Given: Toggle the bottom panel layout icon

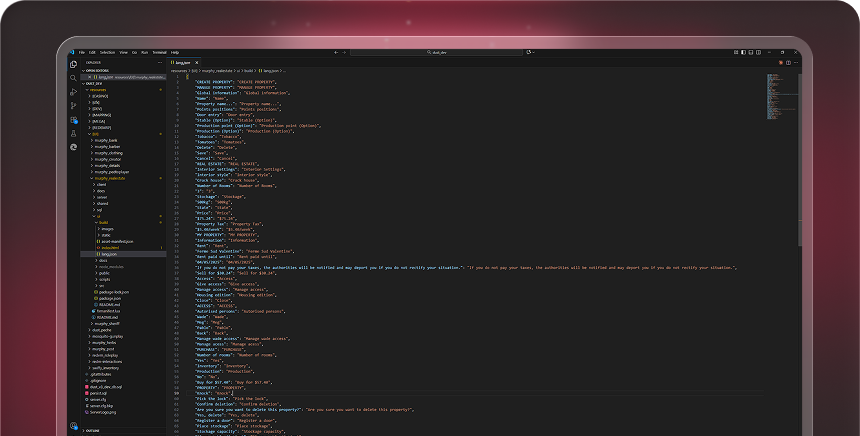Looking at the screenshot, I should [751, 52].
